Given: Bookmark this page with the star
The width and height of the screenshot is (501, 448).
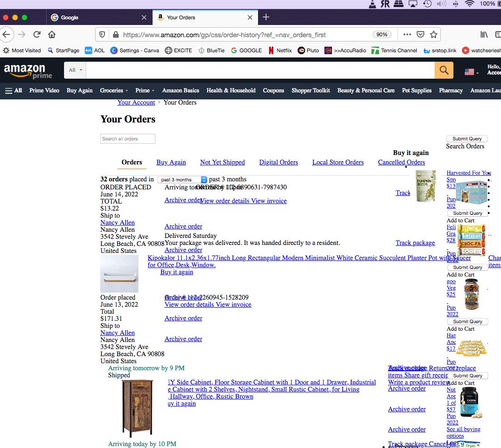Looking at the screenshot, I should [434, 34].
